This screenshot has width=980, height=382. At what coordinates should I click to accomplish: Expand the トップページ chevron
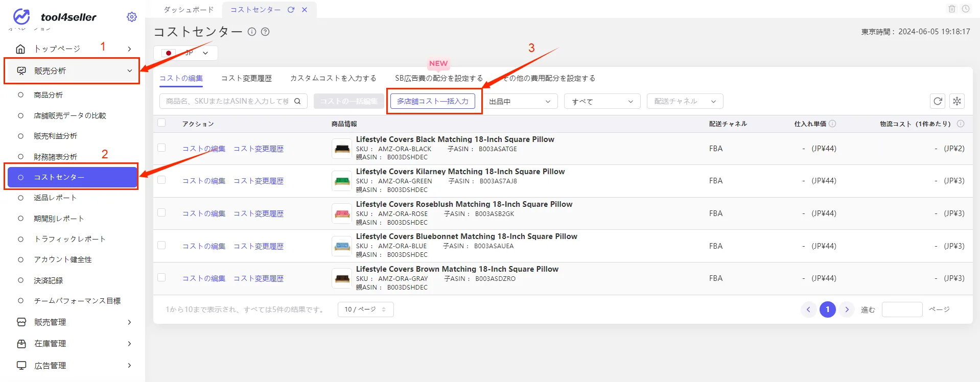tap(130, 49)
